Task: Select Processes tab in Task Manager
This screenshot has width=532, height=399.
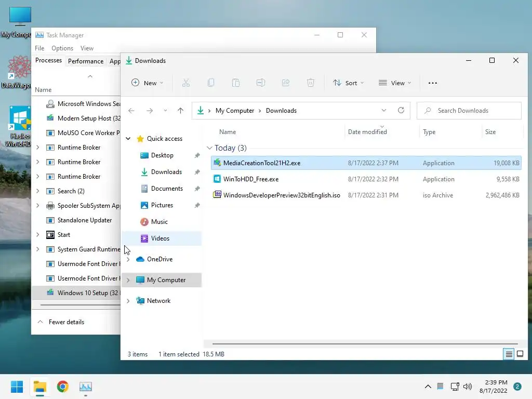Action: click(x=48, y=60)
